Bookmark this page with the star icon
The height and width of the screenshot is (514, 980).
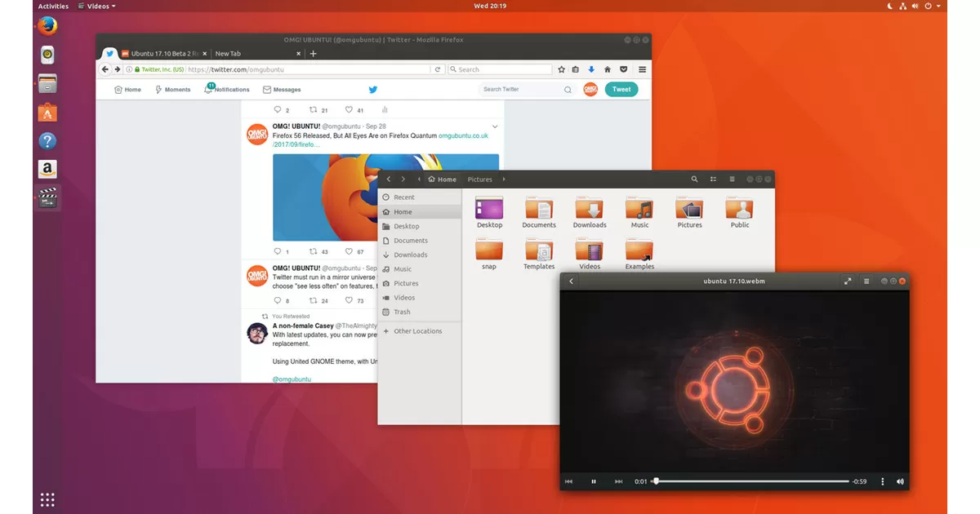coord(561,69)
